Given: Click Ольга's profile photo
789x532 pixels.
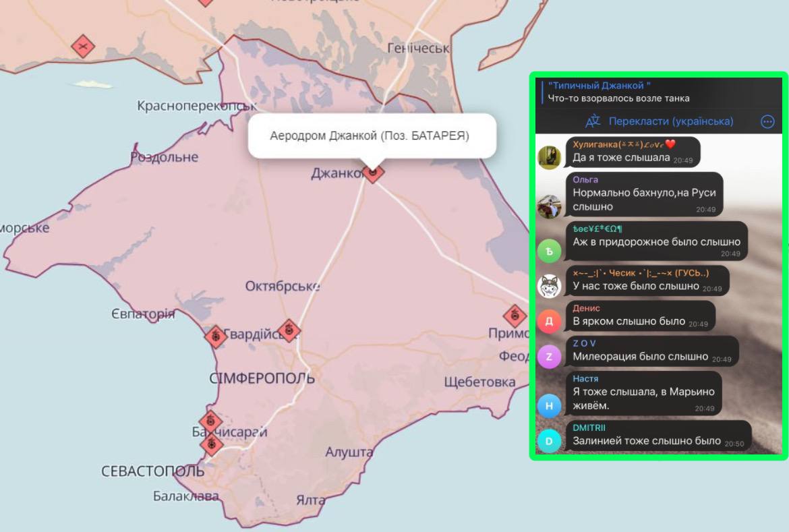Looking at the screenshot, I should coord(549,207).
